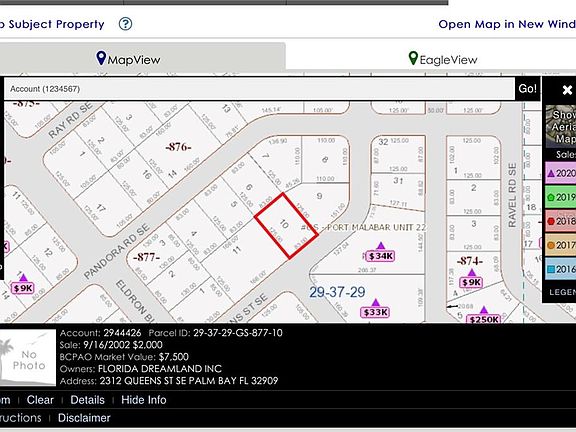This screenshot has width=576, height=432.
Task: Select parcel lot 9 on map
Action: pyautogui.click(x=319, y=196)
